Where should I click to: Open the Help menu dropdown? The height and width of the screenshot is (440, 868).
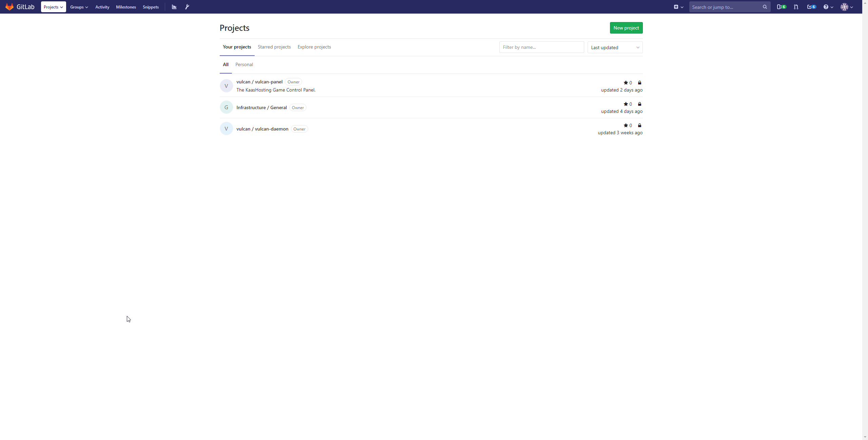(828, 7)
